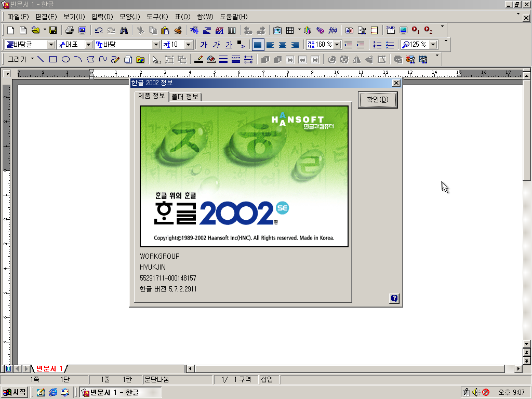Screen dimensions: 532x399
Task: Select the 제품 정보 tab
Action: pyautogui.click(x=152, y=96)
